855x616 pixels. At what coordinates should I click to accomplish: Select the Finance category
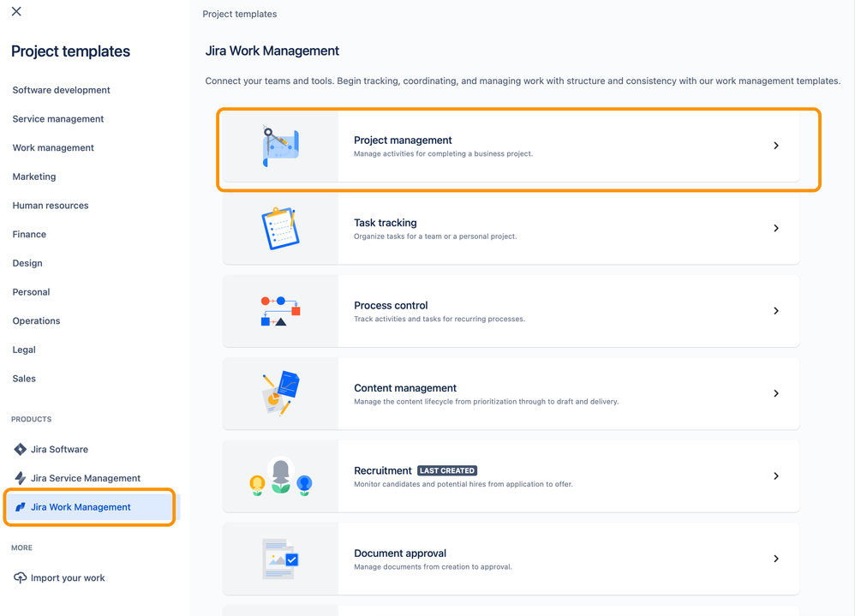point(29,235)
